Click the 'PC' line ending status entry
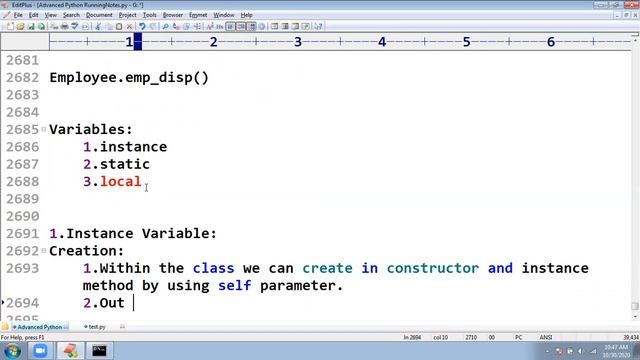The width and height of the screenshot is (640, 360). coord(518,338)
